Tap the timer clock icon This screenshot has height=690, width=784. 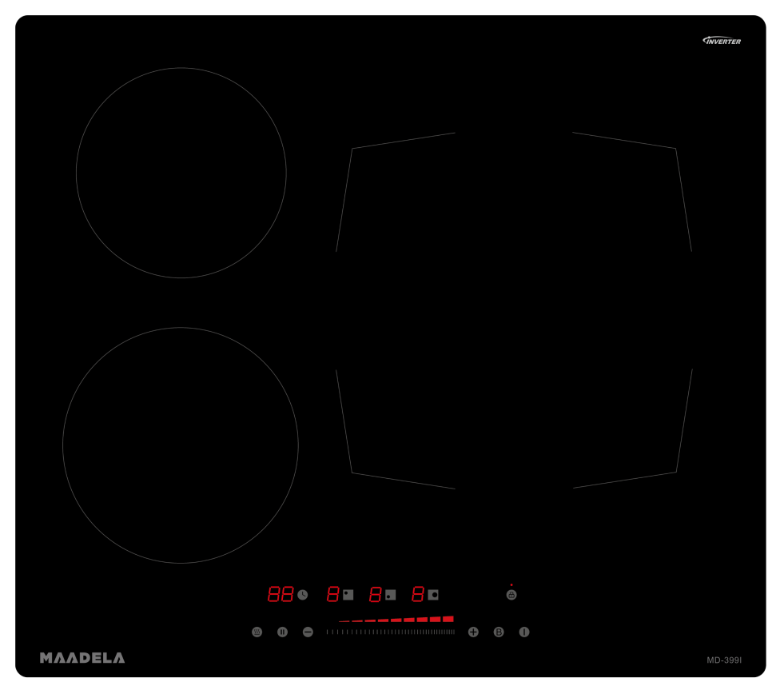pyautogui.click(x=302, y=595)
